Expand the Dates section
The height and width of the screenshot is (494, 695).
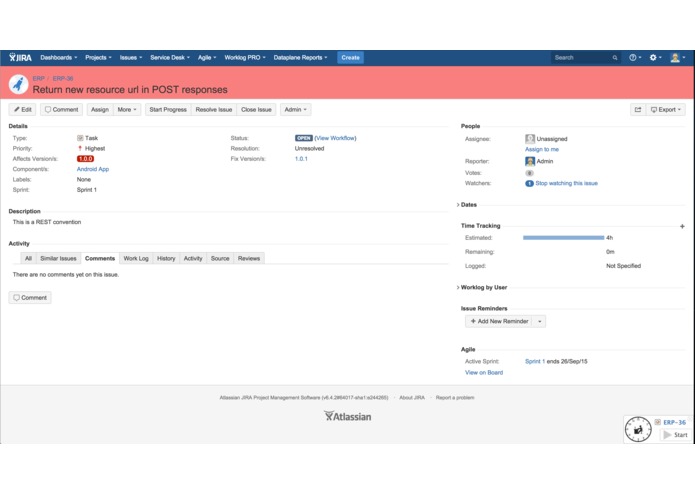pos(467,205)
